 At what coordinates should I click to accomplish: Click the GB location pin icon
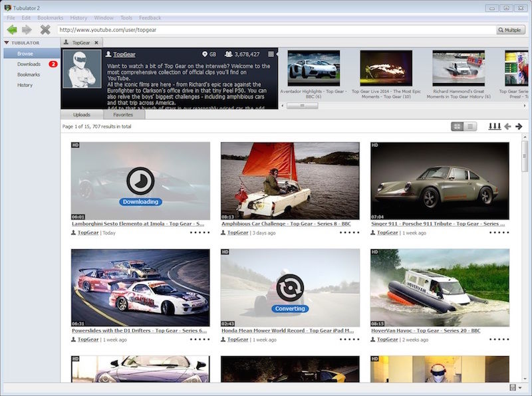205,54
